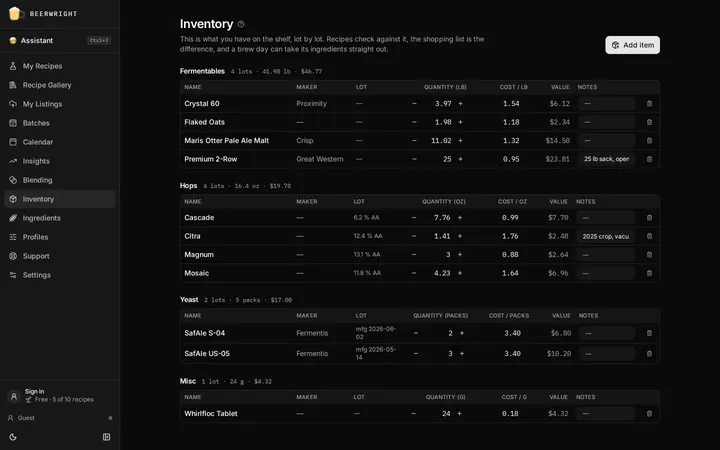Viewport: 720px width, 450px height.
Task: Delete the Premium 2-Row lot
Action: 649,159
